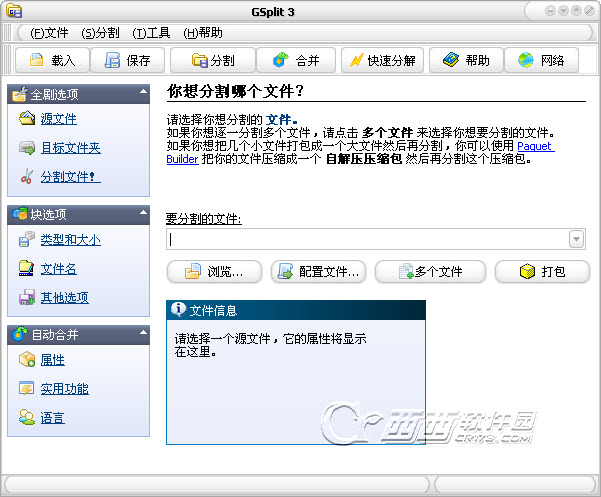The image size is (601, 497).
Task: Collapse the 自动合并 panel
Action: click(143, 332)
